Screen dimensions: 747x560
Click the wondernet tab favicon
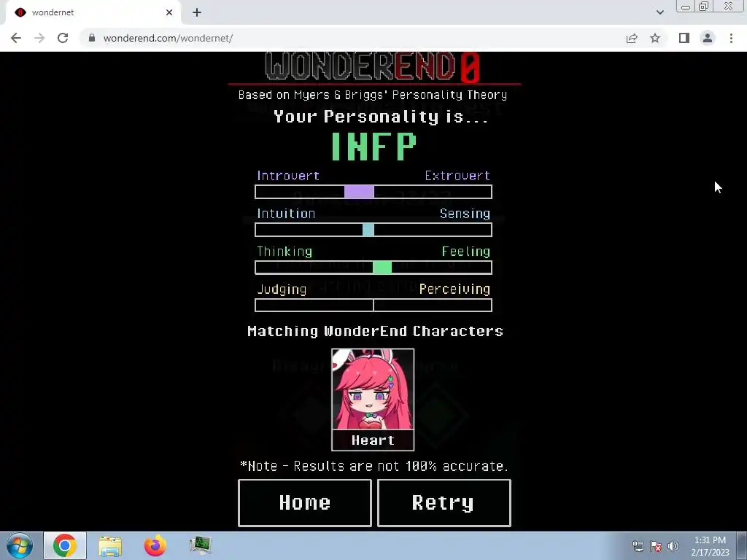tap(20, 12)
